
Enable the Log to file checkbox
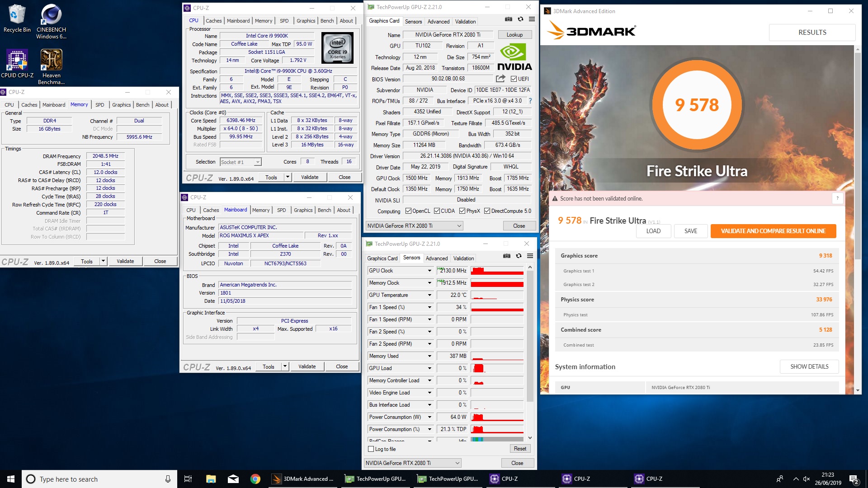371,449
